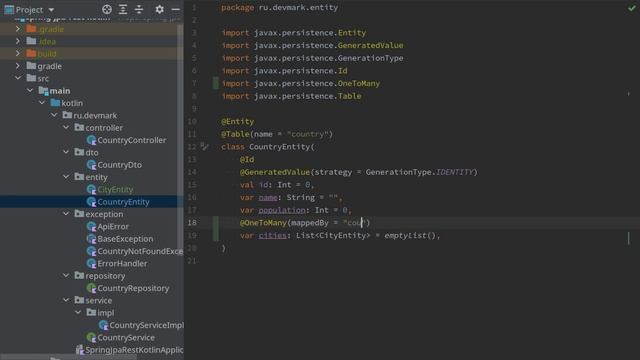This screenshot has width=640, height=360.
Task: Collapse the src folder
Action: tap(18, 78)
